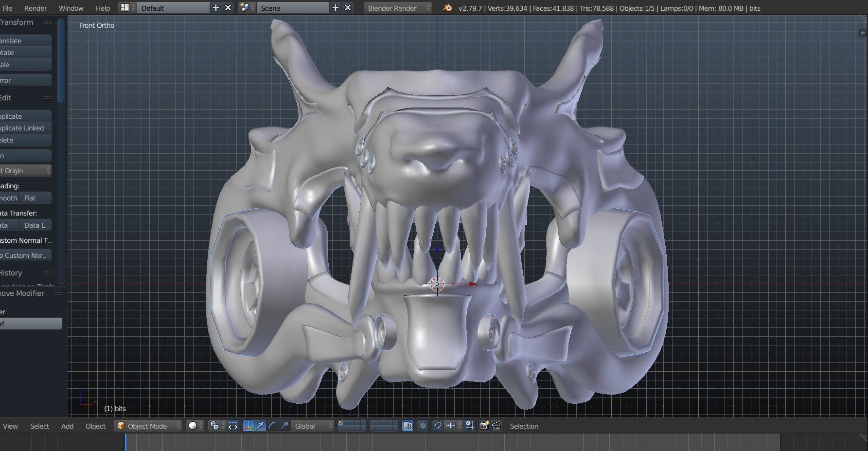868x451 pixels.
Task: Open the Help menu
Action: (x=103, y=8)
